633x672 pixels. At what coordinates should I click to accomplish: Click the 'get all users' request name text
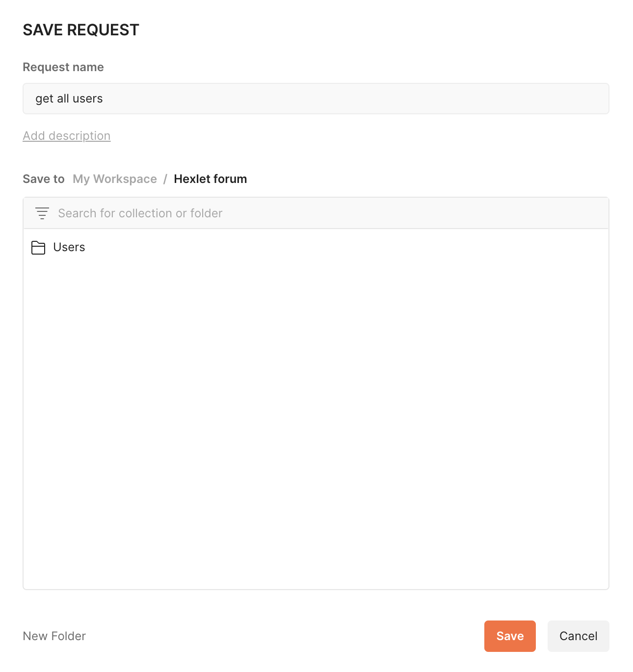[69, 99]
